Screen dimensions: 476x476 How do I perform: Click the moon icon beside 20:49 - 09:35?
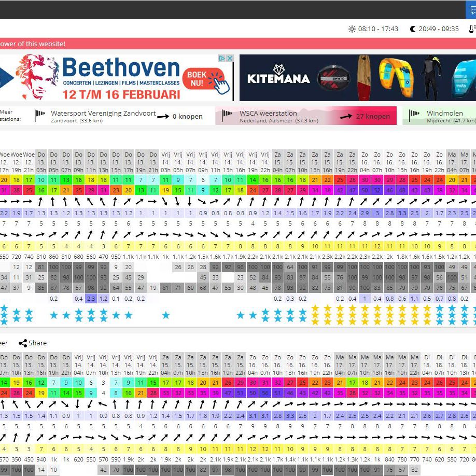tap(413, 29)
